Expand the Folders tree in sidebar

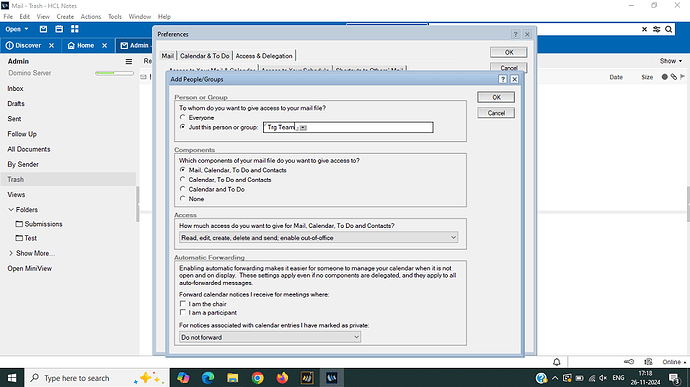[11, 210]
